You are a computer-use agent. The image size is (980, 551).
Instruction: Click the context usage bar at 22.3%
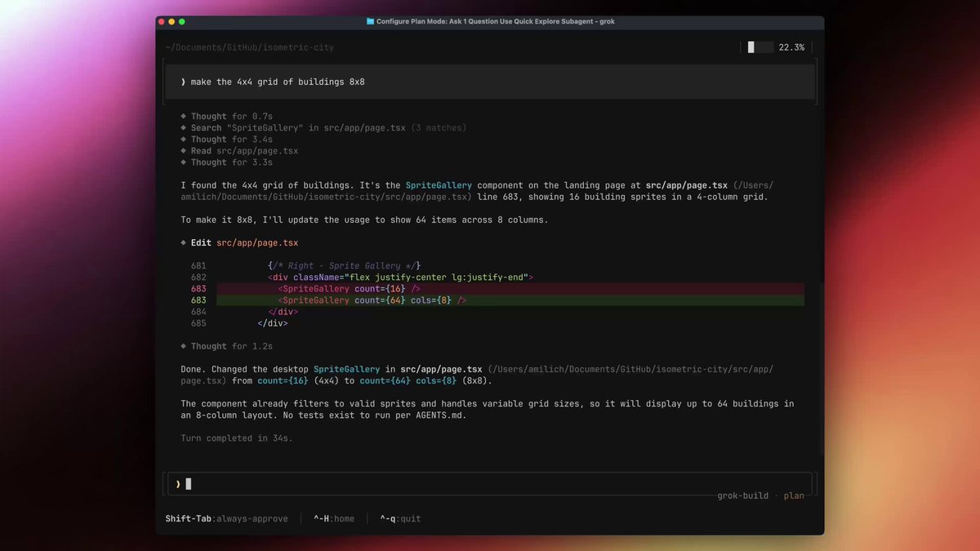(760, 47)
